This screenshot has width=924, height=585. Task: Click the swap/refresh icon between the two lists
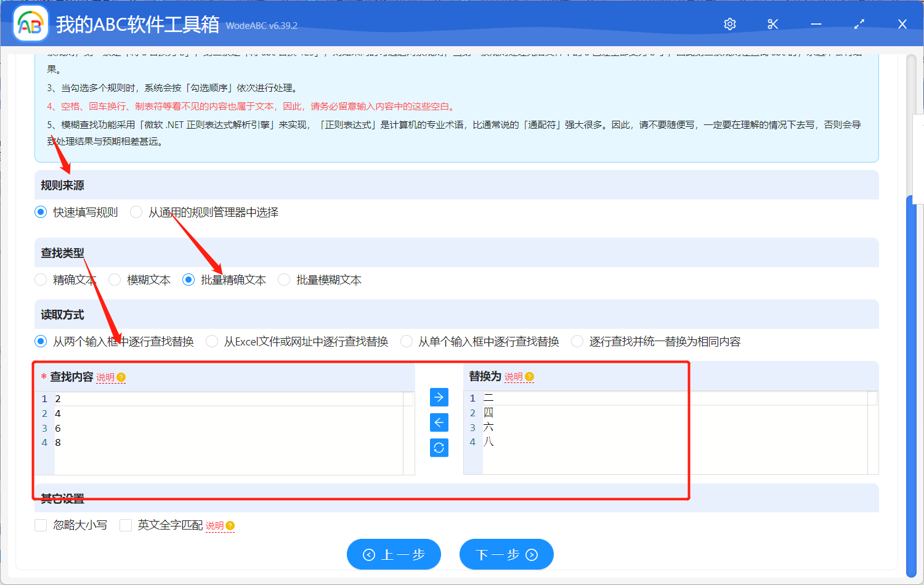point(439,448)
